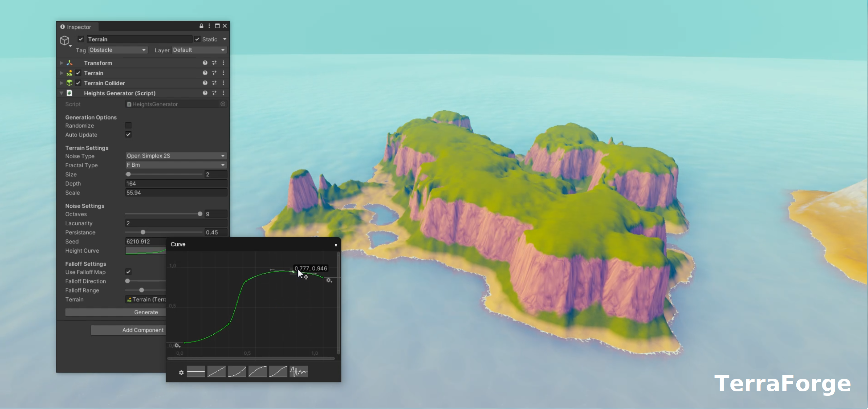Click the Inspector lock icon
868x409 pixels.
coord(201,26)
